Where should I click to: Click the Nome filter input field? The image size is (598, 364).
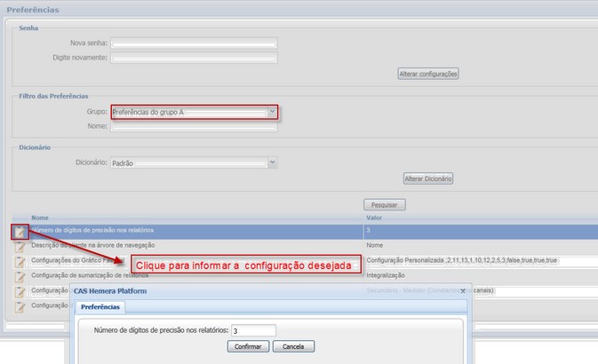point(194,126)
